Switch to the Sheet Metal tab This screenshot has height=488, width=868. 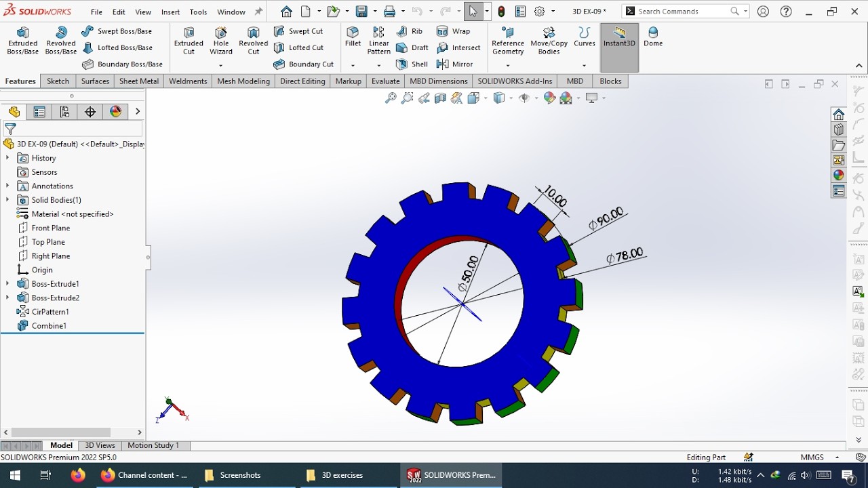click(139, 81)
